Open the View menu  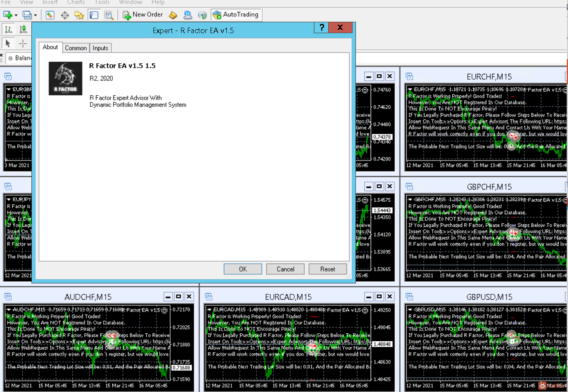coord(26,2)
